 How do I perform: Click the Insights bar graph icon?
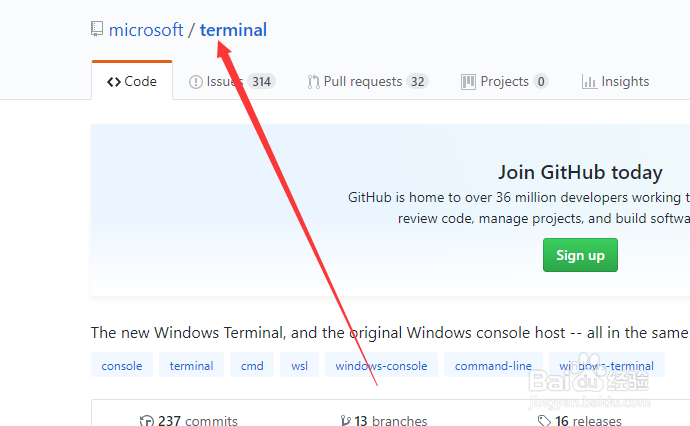coord(589,82)
